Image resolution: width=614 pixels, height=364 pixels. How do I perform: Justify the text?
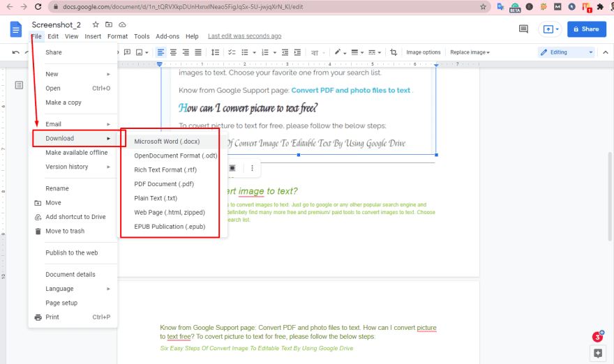pyautogui.click(x=198, y=52)
